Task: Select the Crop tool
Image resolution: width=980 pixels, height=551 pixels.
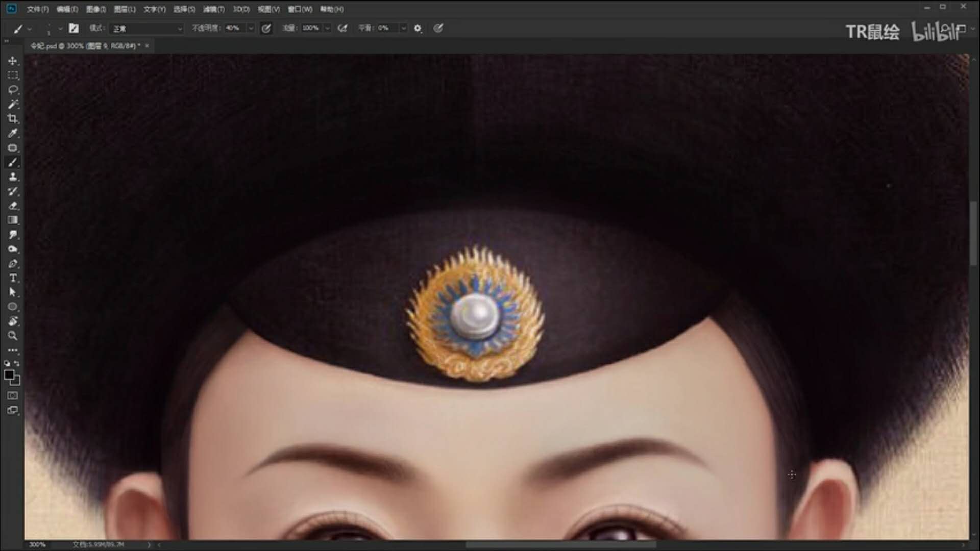Action: click(13, 119)
